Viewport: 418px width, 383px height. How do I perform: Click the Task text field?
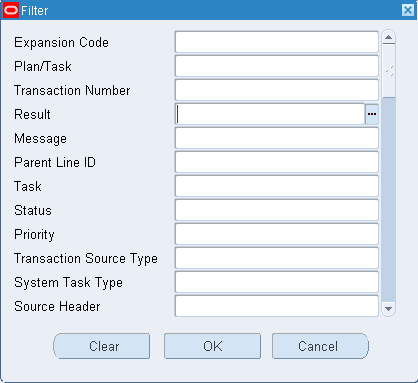(x=277, y=186)
